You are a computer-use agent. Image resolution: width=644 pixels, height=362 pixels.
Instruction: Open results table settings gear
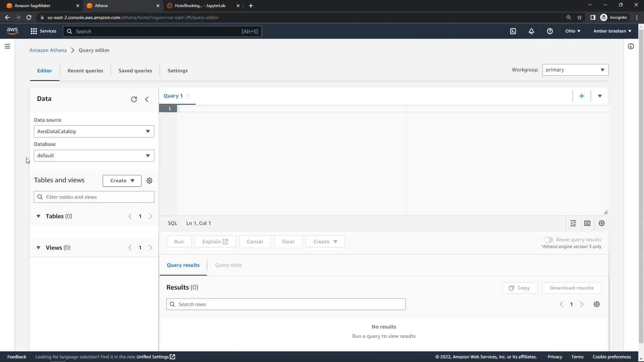coord(596,304)
